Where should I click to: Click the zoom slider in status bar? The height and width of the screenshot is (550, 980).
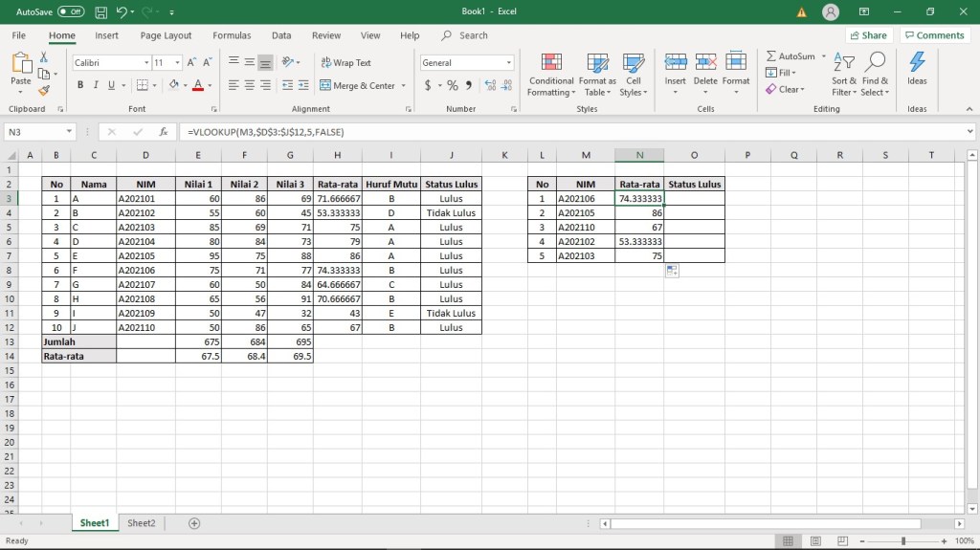[902, 541]
